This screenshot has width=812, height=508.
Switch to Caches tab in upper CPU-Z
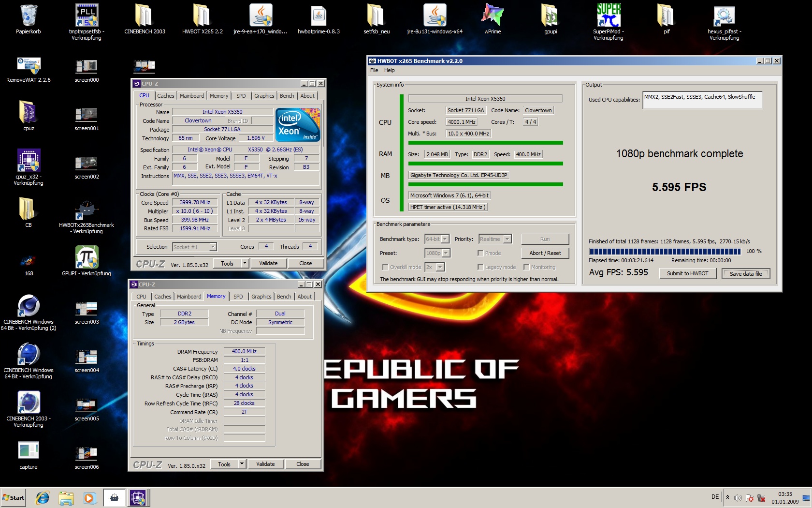[x=166, y=96]
